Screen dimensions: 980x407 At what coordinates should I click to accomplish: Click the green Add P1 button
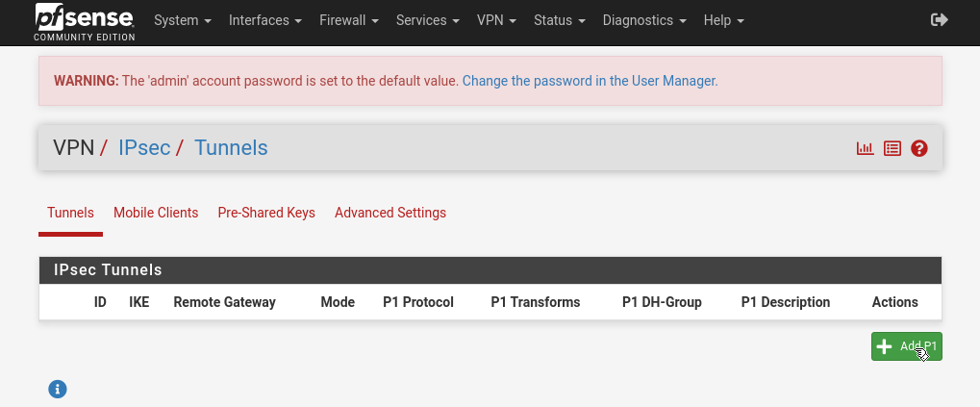pos(906,346)
